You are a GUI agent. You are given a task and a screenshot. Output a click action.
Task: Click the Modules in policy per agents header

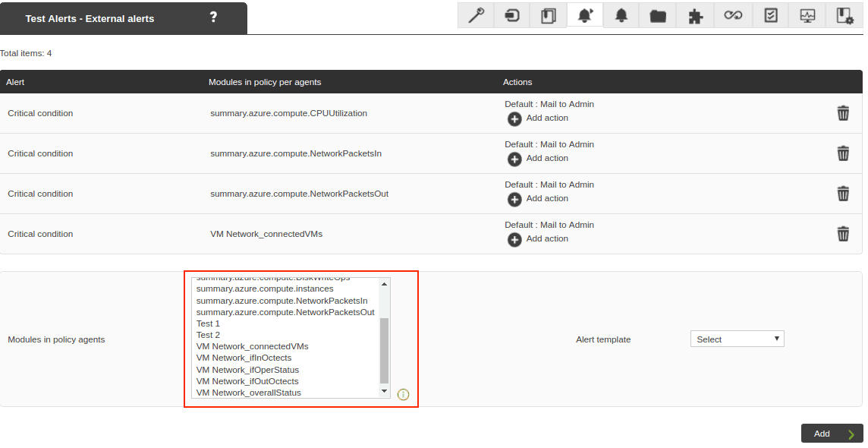[x=265, y=82]
